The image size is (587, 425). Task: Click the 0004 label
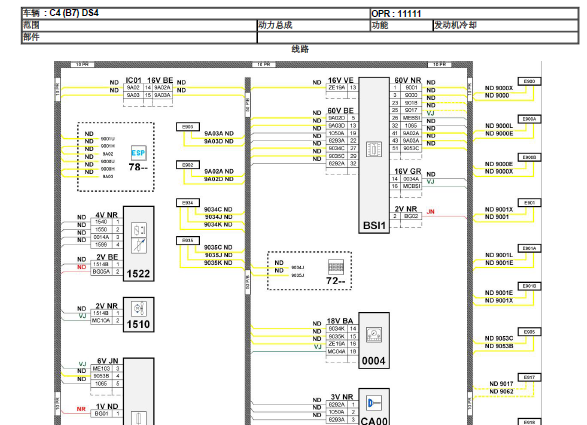click(x=374, y=361)
